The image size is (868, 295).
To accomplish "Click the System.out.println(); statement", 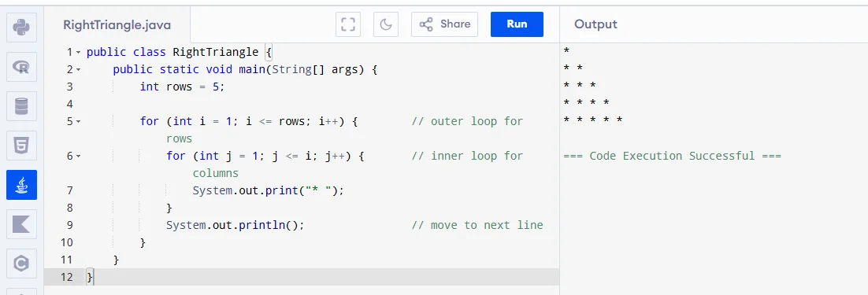I will click(x=236, y=225).
